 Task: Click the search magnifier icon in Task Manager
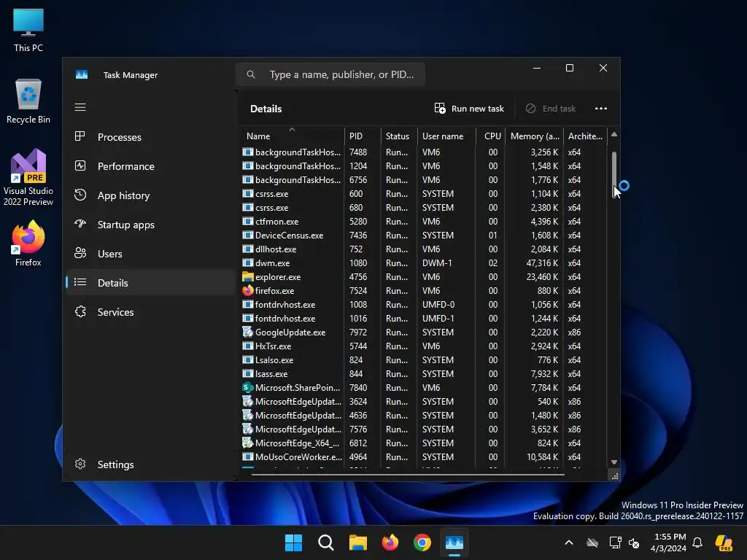pyautogui.click(x=251, y=75)
